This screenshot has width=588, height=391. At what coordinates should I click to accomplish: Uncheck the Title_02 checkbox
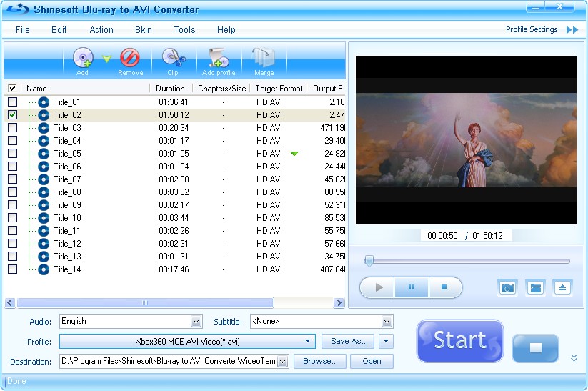pos(12,115)
